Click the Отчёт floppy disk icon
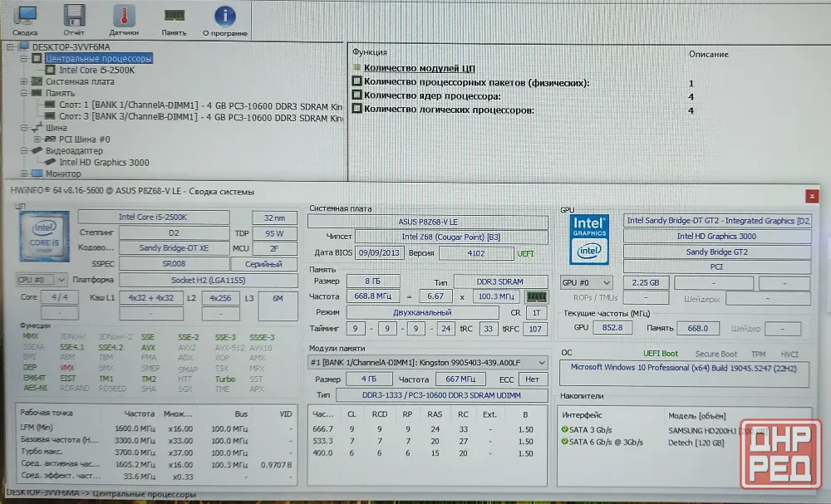 coord(74,15)
